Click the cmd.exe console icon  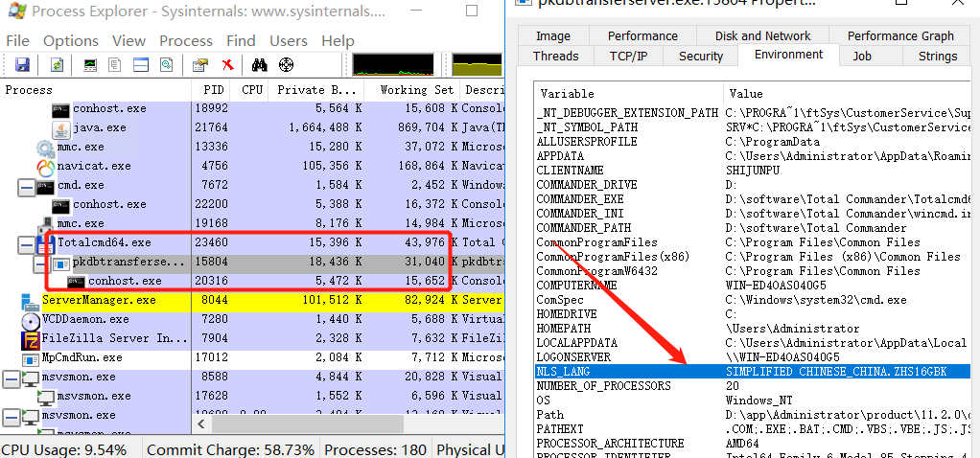pyautogui.click(x=44, y=186)
